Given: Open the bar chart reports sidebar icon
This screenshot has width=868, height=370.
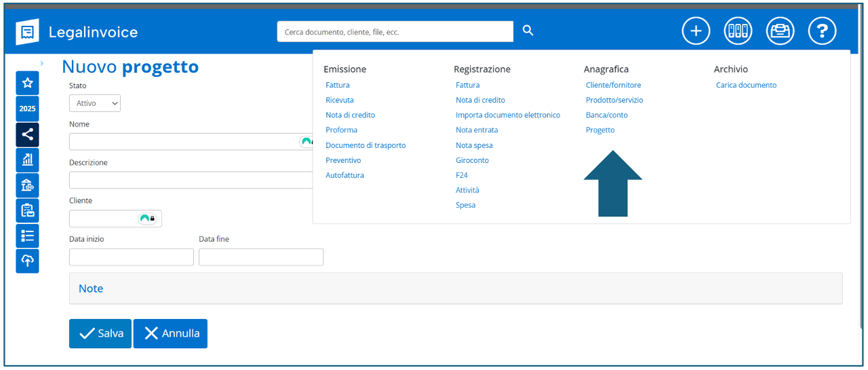Looking at the screenshot, I should coord(27,160).
